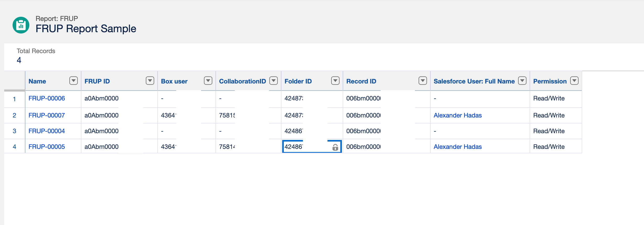Open the FRUP ID column dropdown
Viewport: 644px width, 225px height.
click(x=150, y=81)
